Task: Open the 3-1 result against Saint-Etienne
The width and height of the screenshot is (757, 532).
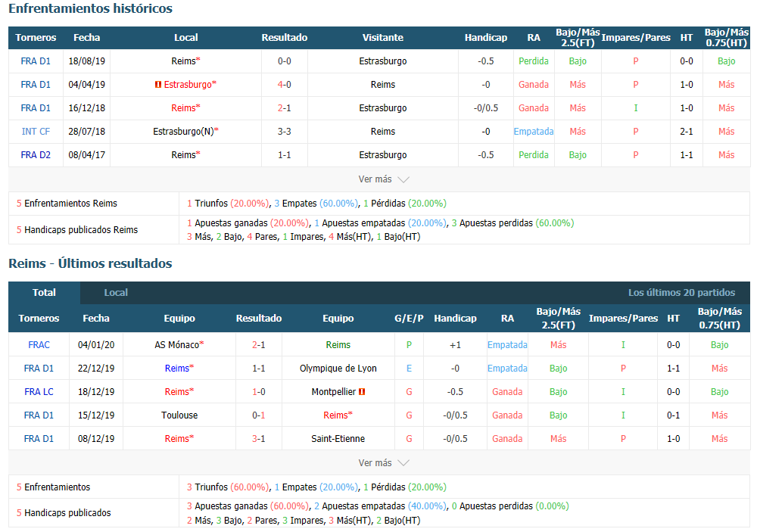Action: click(259, 438)
